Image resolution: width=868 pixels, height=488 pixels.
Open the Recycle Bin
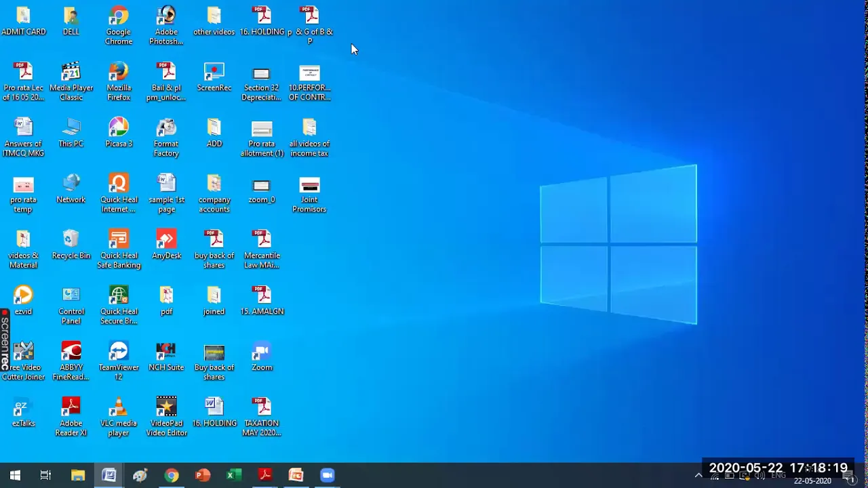(71, 245)
